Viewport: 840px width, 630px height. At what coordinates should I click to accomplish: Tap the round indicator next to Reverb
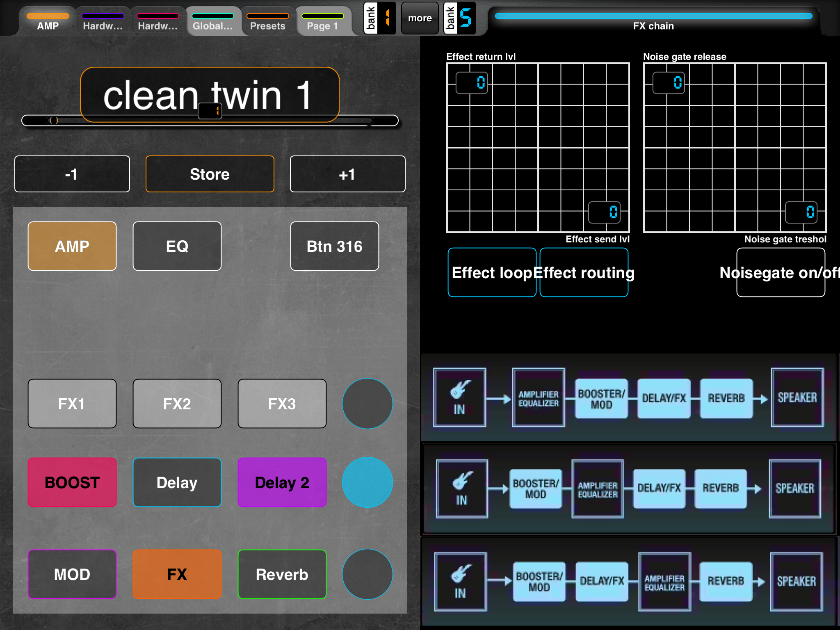pos(367,574)
